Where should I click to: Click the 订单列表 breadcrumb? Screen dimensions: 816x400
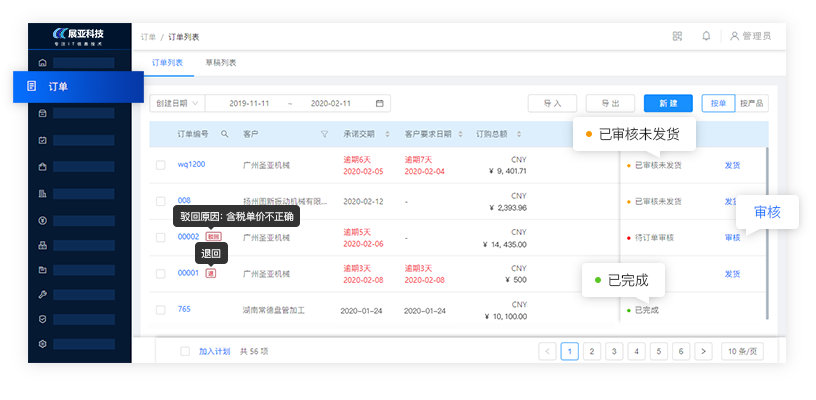pos(183,37)
